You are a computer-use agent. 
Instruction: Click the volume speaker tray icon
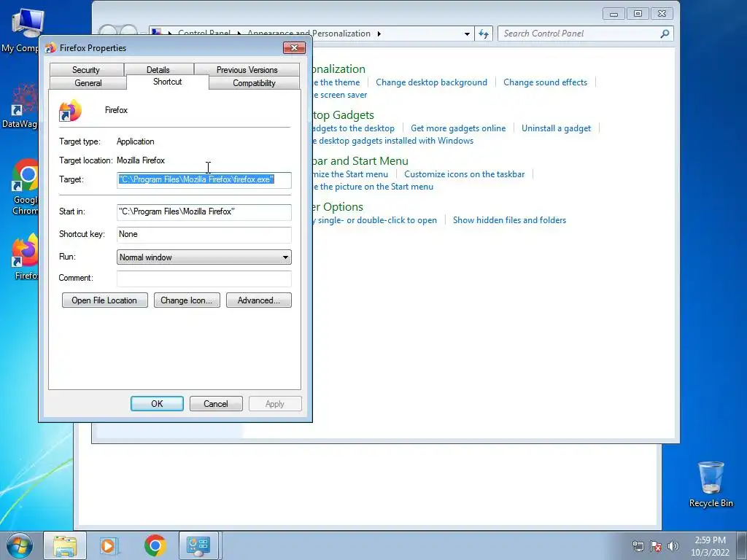(x=673, y=546)
